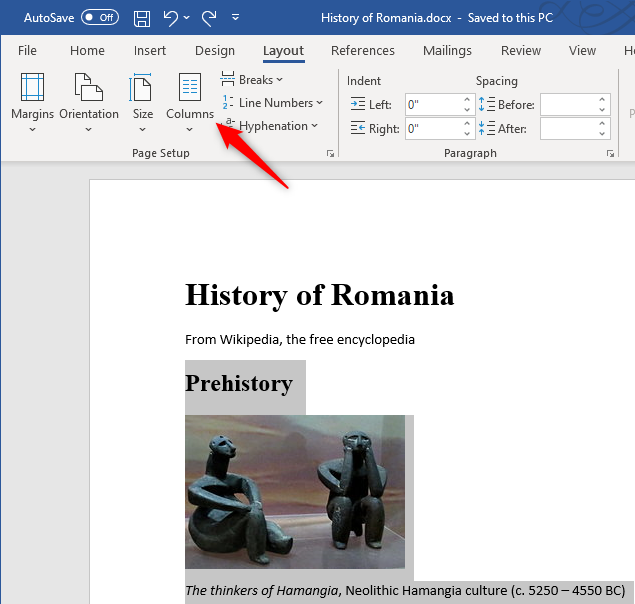Increase the Indent Left value
The image size is (635, 604).
pyautogui.click(x=467, y=99)
